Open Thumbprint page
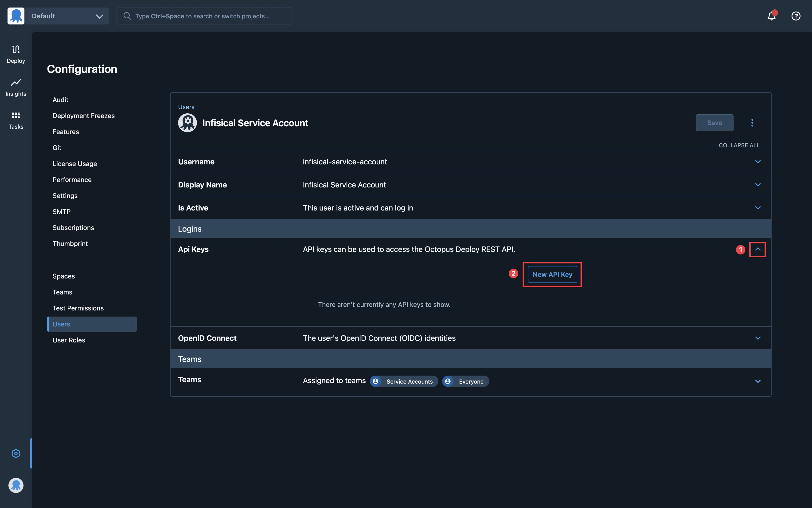Image resolution: width=812 pixels, height=508 pixels. point(70,244)
